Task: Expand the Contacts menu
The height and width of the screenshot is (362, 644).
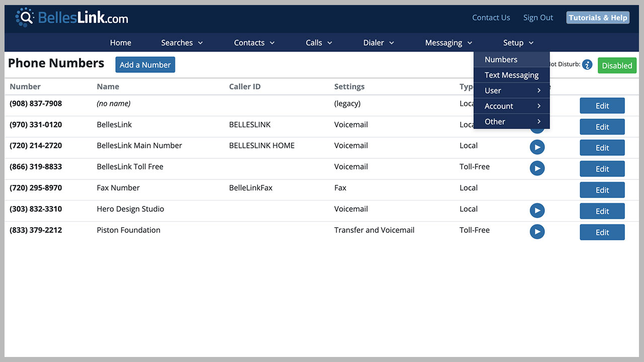Action: (254, 43)
